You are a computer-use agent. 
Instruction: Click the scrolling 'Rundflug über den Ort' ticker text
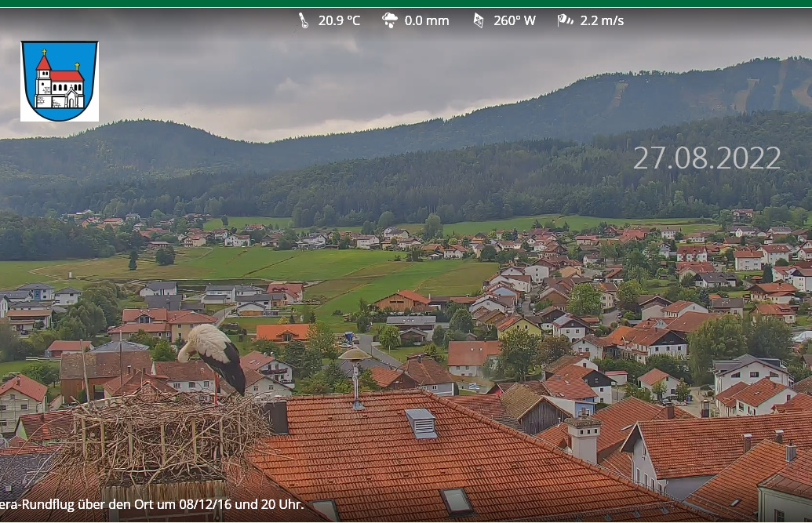pyautogui.click(x=152, y=504)
